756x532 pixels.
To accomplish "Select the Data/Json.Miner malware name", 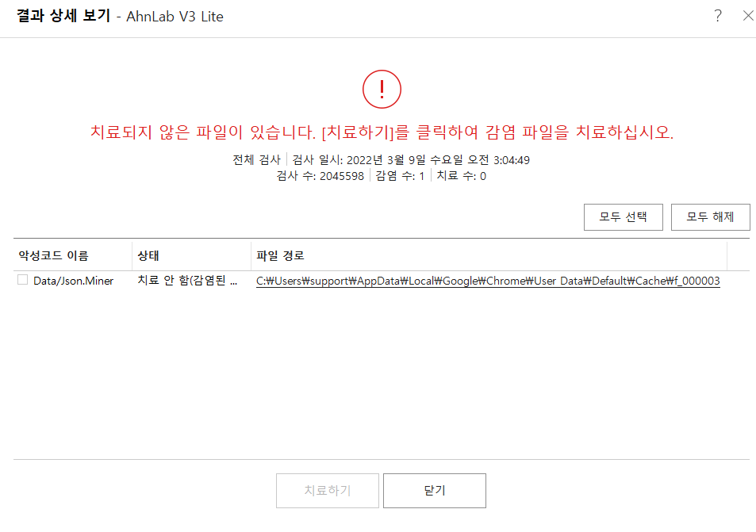I will coord(73,281).
